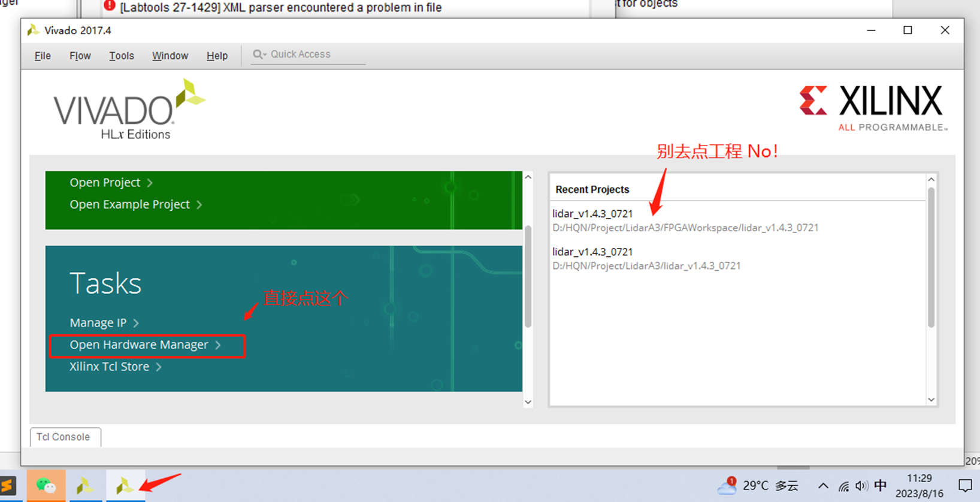The image size is (980, 502).
Task: Click the up arrow of the tasks panel scrollbar
Action: pyautogui.click(x=528, y=177)
